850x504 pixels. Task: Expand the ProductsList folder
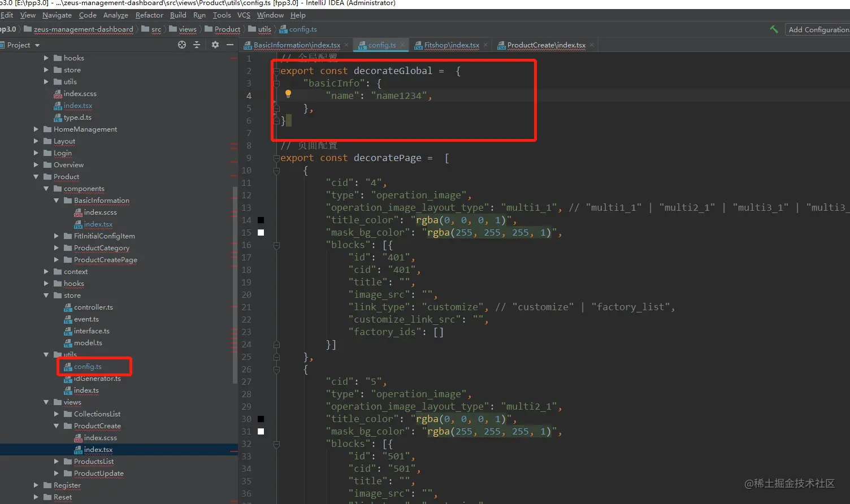click(57, 462)
